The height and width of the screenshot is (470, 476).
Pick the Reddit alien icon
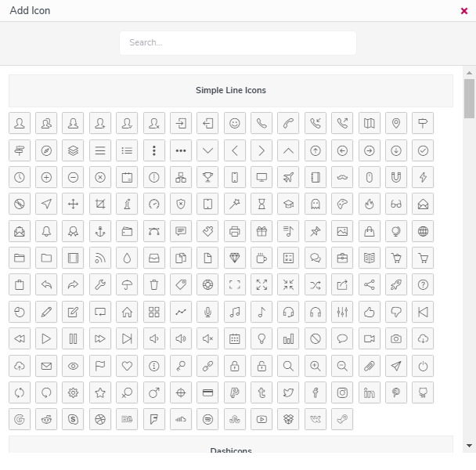[46, 420]
